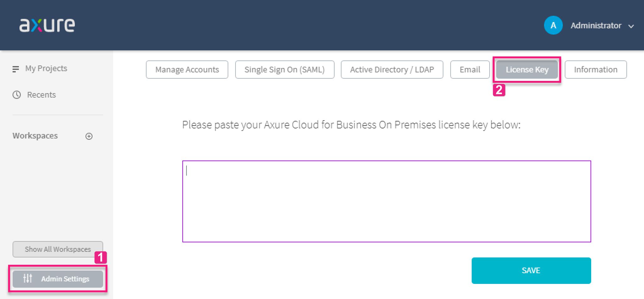Click the Recents clock icon

pos(17,95)
